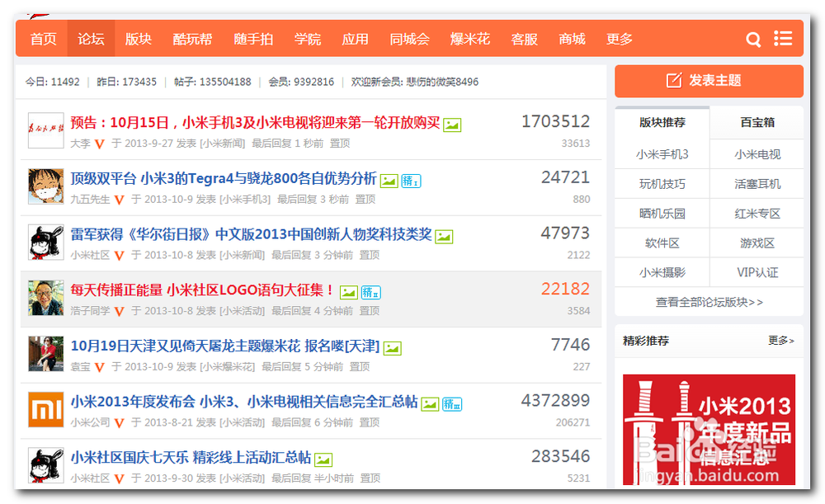Open 学院 navigation item

coord(308,39)
